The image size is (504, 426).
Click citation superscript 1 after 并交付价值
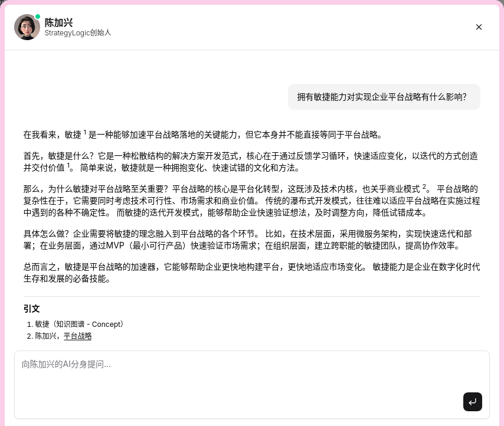tap(68, 165)
